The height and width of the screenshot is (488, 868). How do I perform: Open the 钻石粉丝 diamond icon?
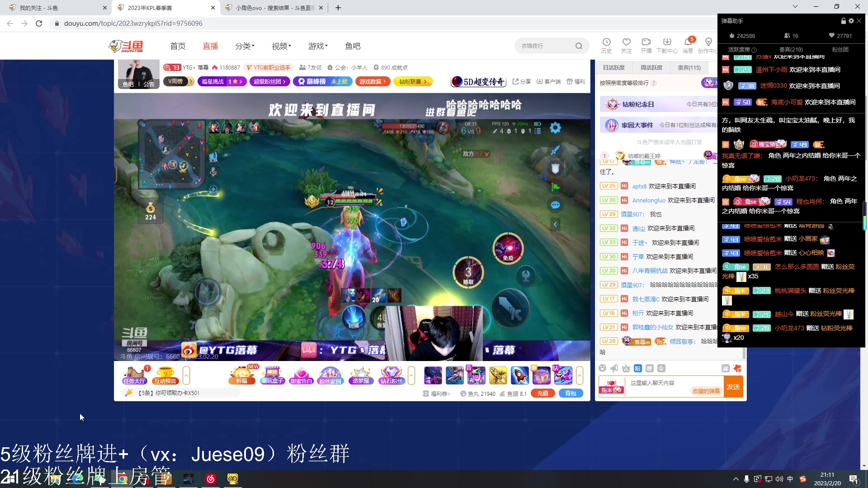(x=392, y=375)
